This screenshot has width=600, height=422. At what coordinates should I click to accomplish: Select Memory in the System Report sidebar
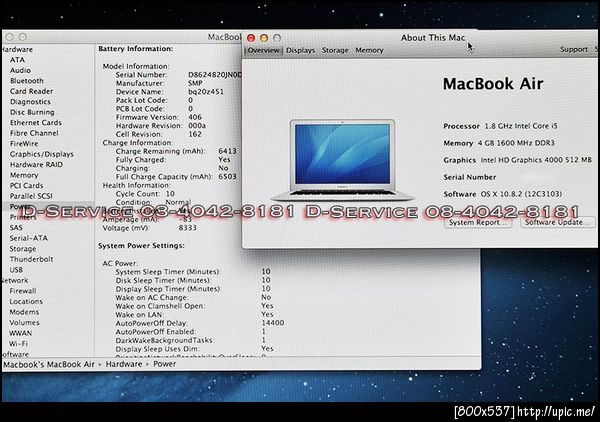(24, 175)
